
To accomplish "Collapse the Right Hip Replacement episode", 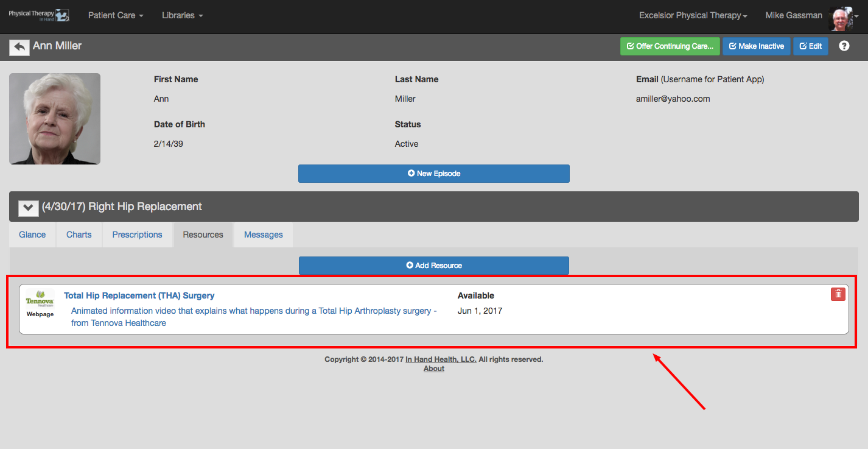I will (28, 208).
